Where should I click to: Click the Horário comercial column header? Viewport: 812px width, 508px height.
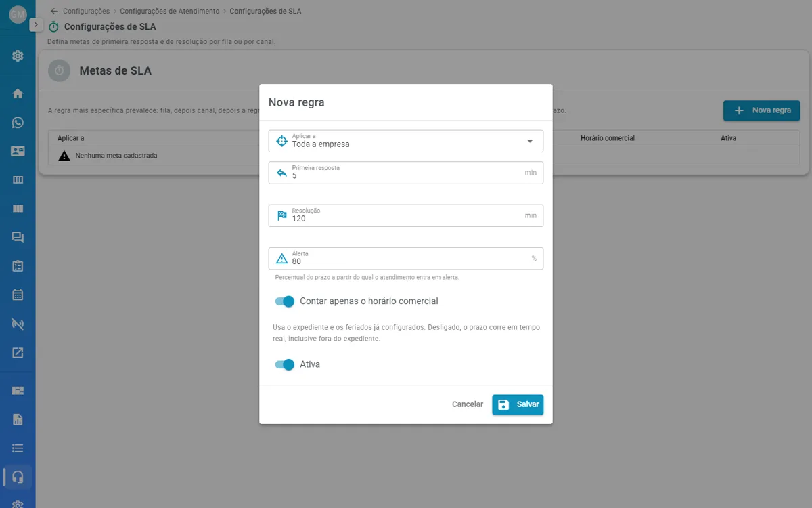(x=608, y=138)
